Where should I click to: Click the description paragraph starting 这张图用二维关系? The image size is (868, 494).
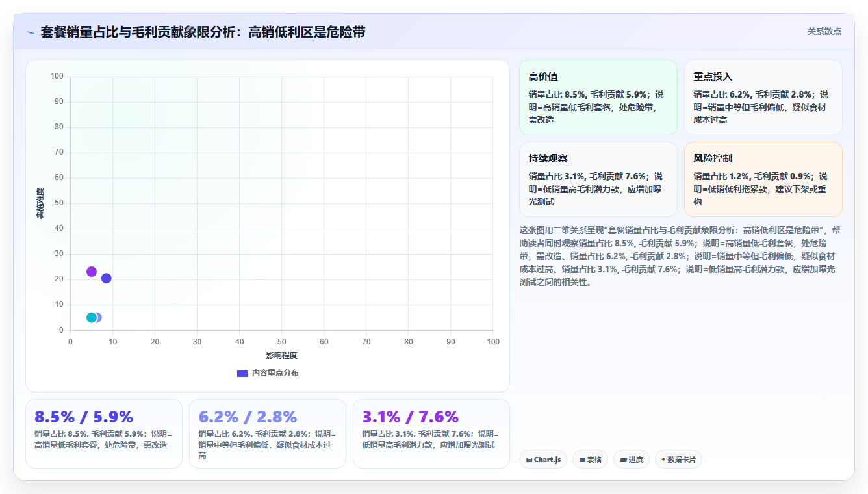tap(680, 256)
